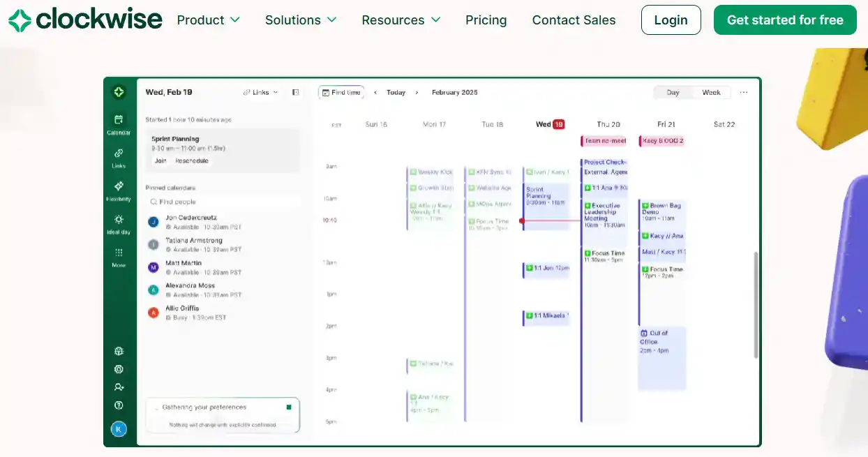Open the Kacy B OOO all-day event

(662, 141)
